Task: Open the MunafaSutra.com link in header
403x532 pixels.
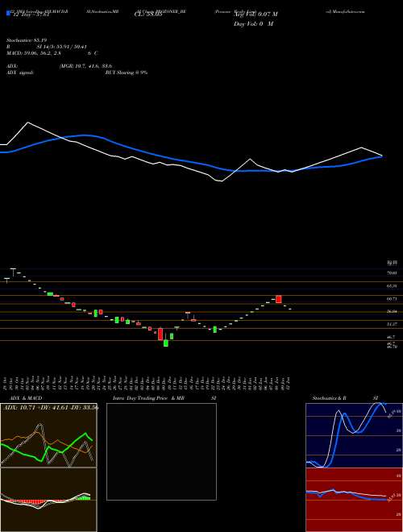Action: [x=347, y=11]
